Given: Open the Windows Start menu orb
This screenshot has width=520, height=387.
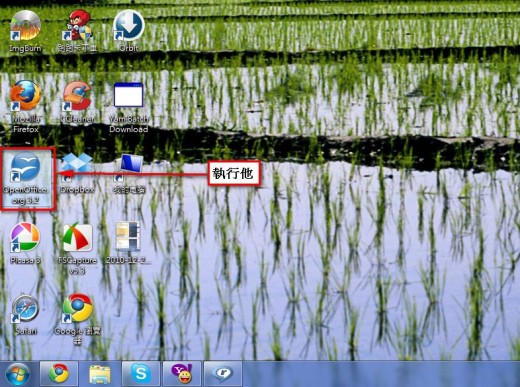Looking at the screenshot, I should point(17,374).
